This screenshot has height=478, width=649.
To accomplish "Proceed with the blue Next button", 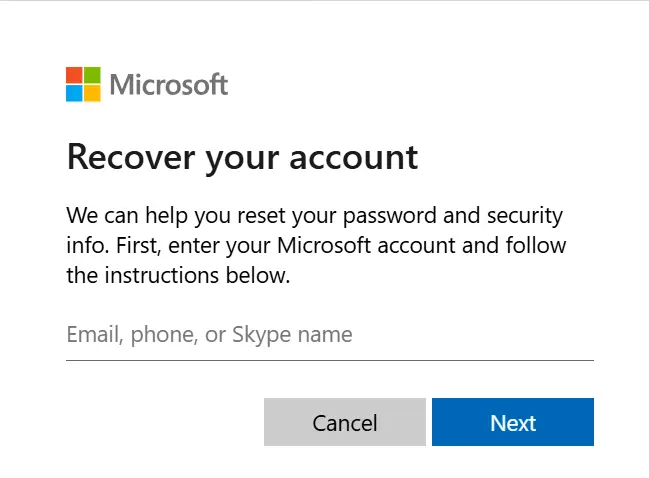I will [x=513, y=422].
